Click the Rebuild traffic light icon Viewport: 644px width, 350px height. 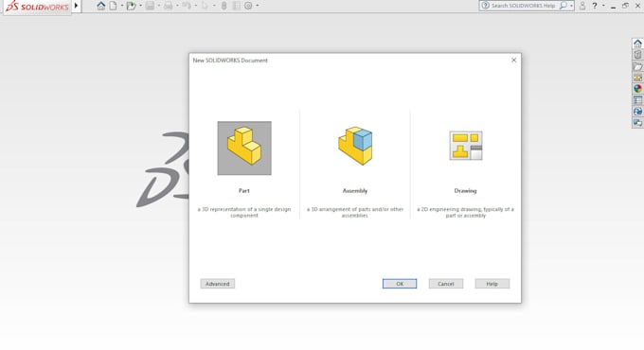coord(224,6)
